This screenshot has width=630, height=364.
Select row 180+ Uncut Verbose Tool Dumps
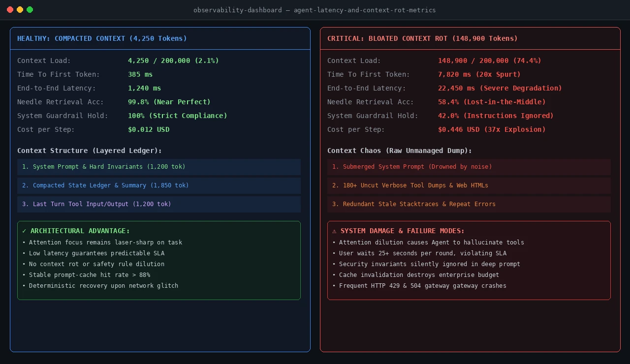tap(469, 185)
